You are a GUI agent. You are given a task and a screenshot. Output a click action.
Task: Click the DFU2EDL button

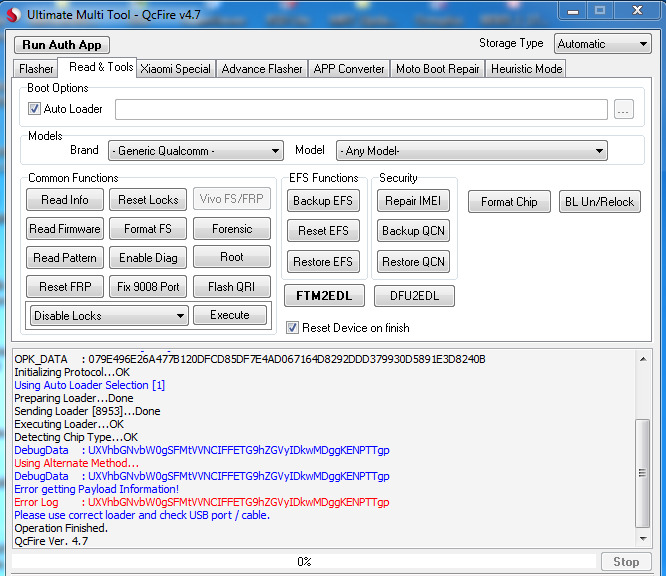pyautogui.click(x=414, y=295)
